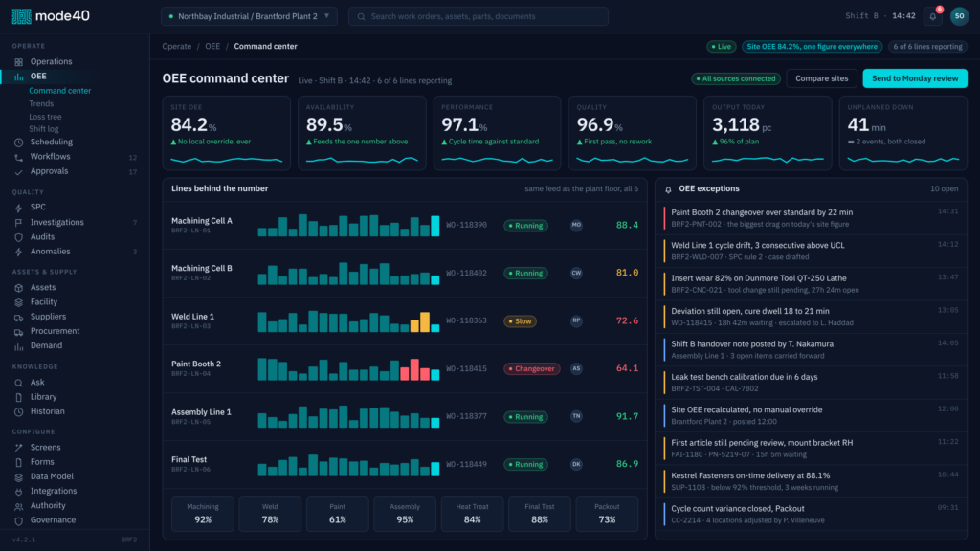Click the Compare sites button

(821, 78)
